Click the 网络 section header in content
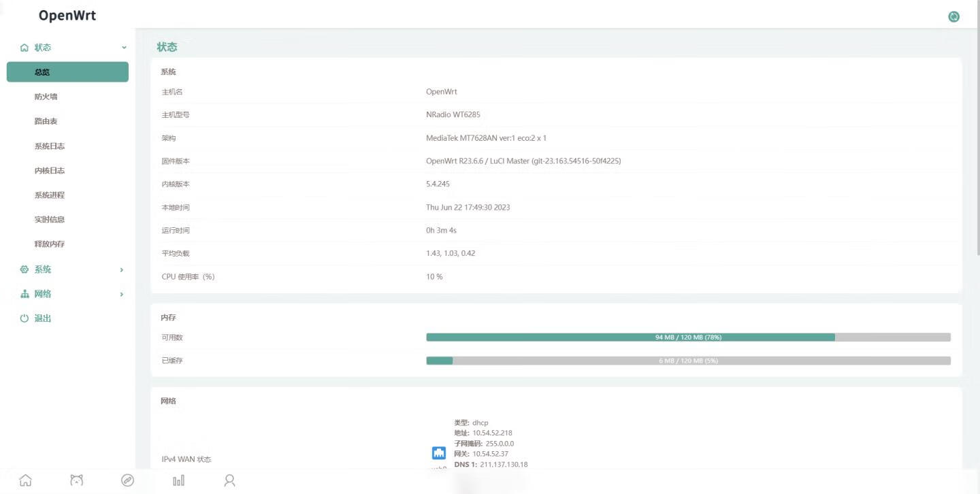The height and width of the screenshot is (494, 980). tap(168, 401)
